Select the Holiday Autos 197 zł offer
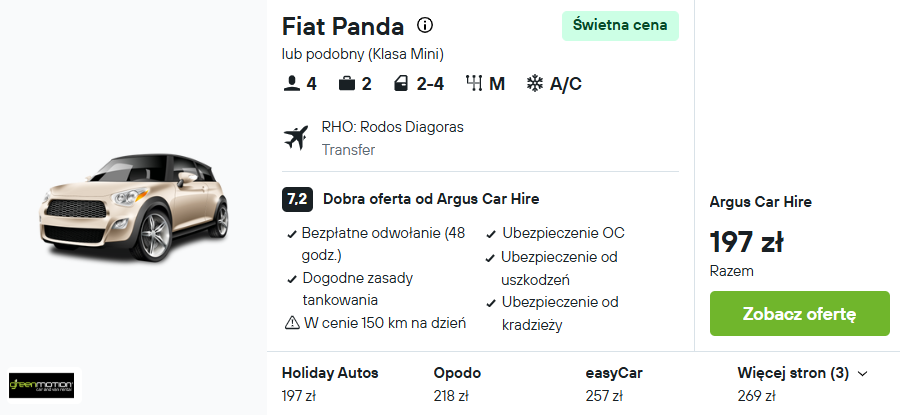Image resolution: width=900 pixels, height=415 pixels. [x=330, y=383]
